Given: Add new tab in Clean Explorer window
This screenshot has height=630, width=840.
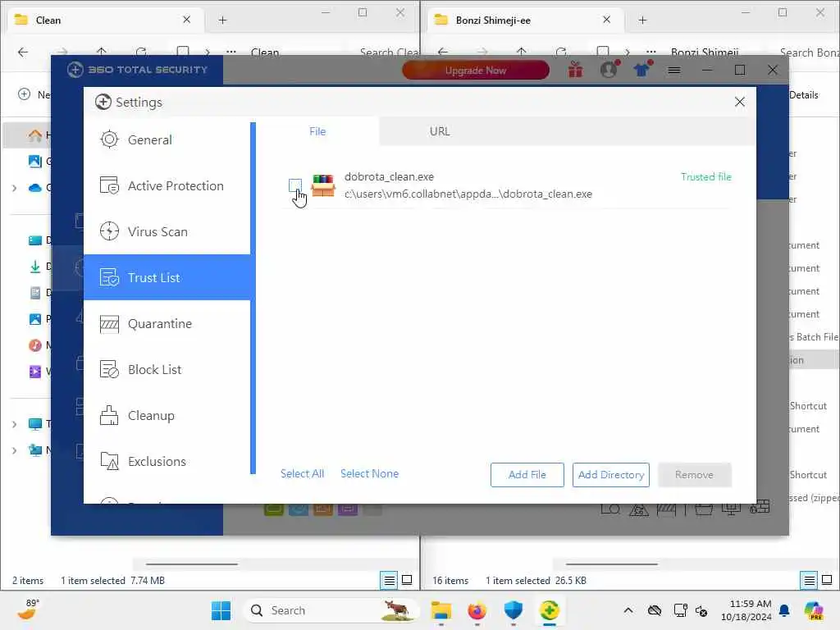Looking at the screenshot, I should [222, 21].
